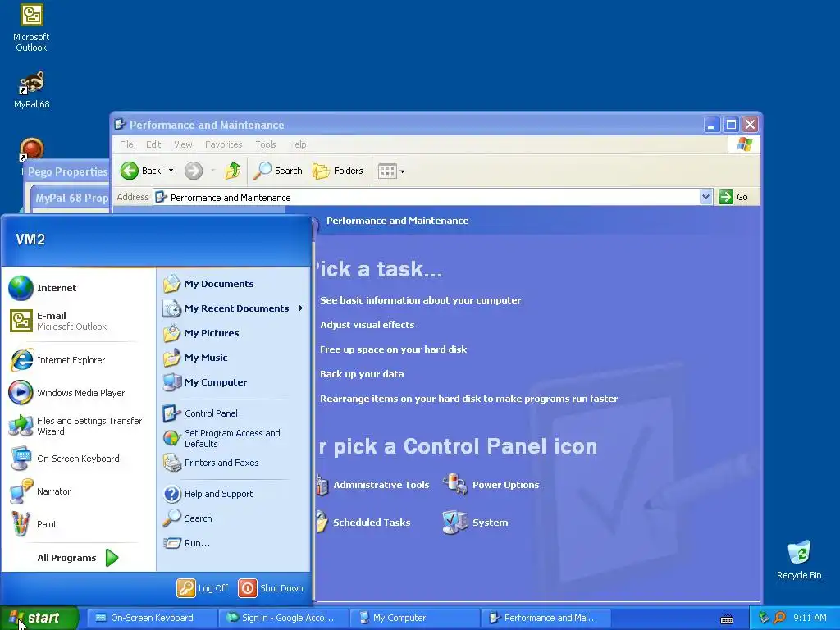Open the View menu

(183, 144)
